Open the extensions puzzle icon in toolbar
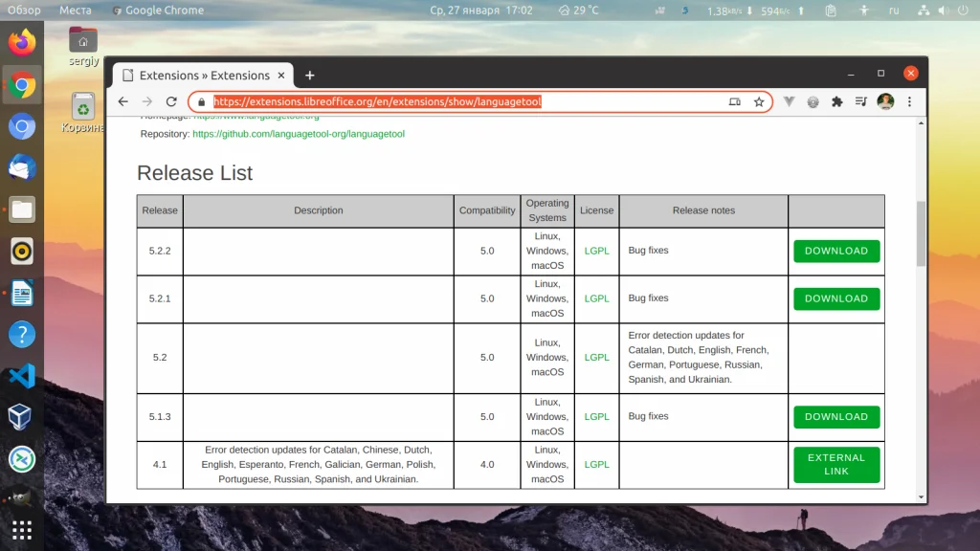Image resolution: width=980 pixels, height=551 pixels. tap(835, 101)
